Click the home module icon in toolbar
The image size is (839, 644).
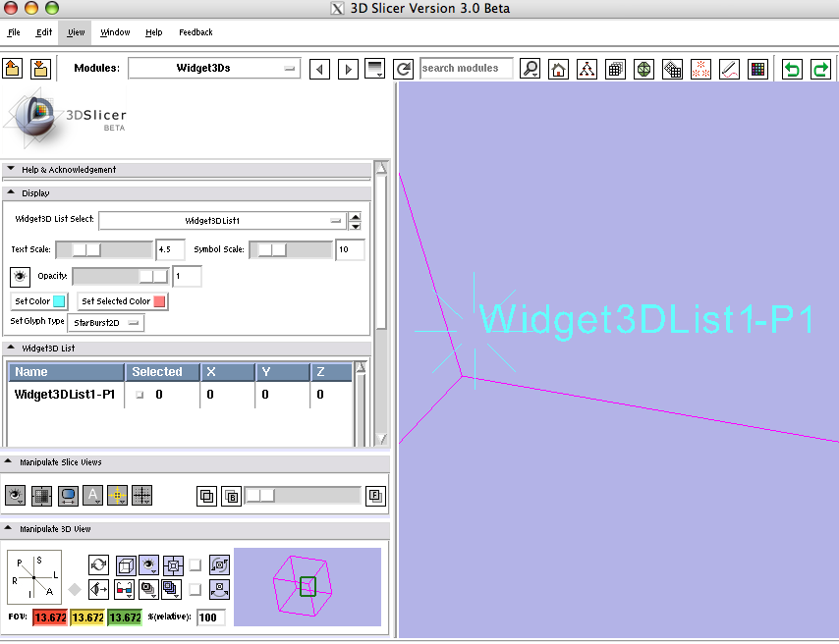click(x=558, y=69)
